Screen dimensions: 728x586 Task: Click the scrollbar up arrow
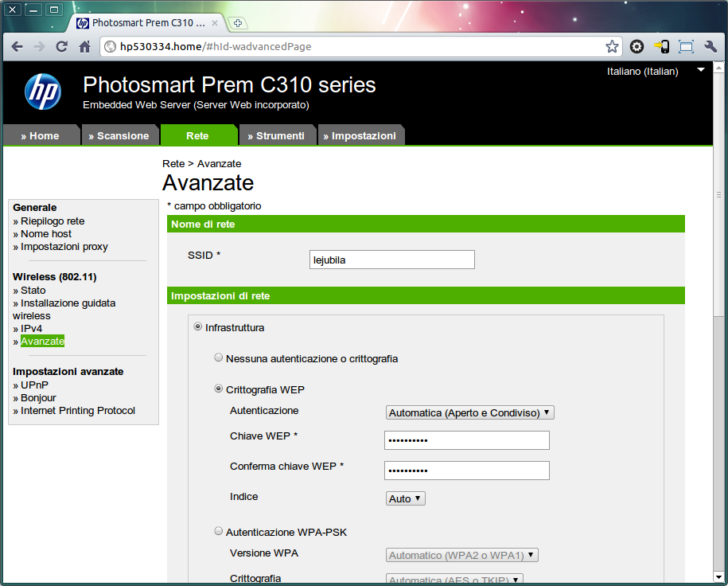point(718,68)
